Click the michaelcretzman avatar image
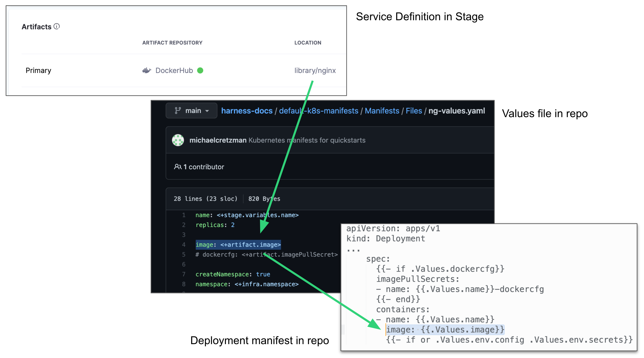The height and width of the screenshot is (358, 644). 178,140
